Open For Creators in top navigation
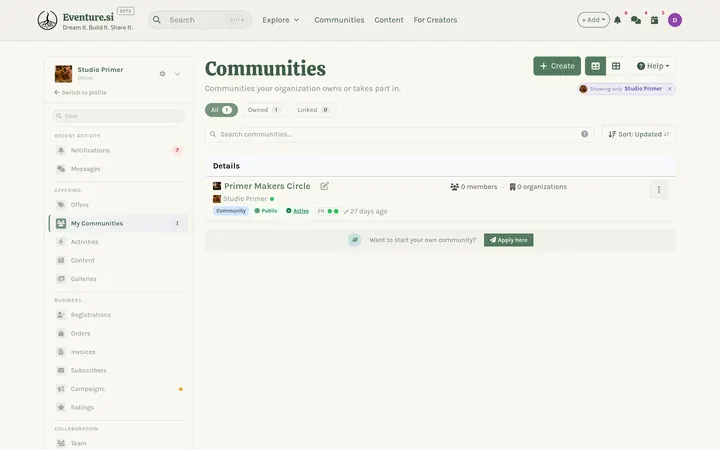 pos(435,20)
